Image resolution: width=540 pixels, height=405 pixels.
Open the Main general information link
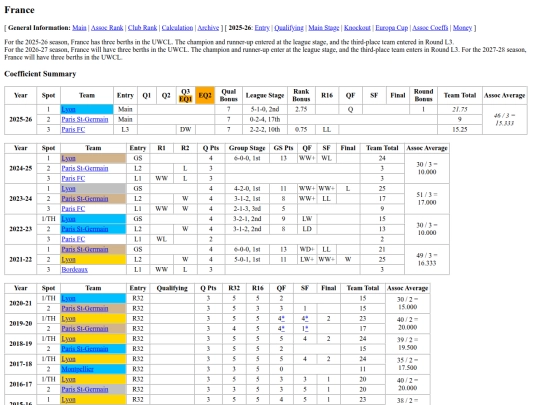pyautogui.click(x=79, y=28)
